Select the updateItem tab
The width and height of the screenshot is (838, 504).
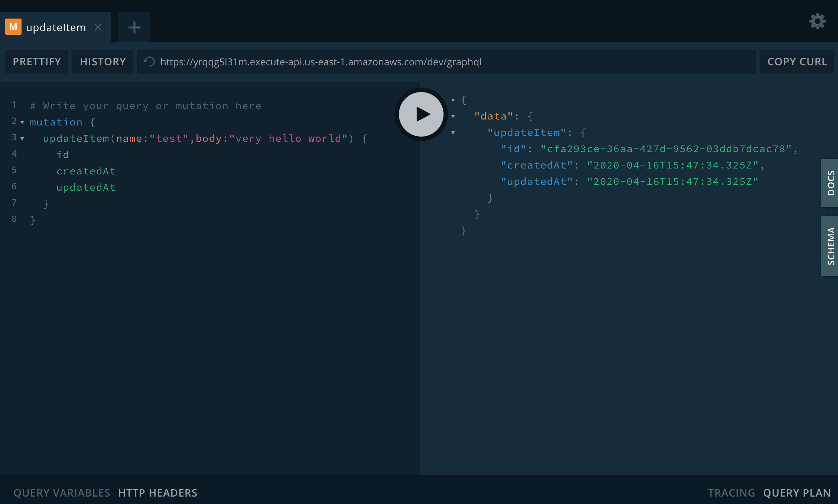56,27
